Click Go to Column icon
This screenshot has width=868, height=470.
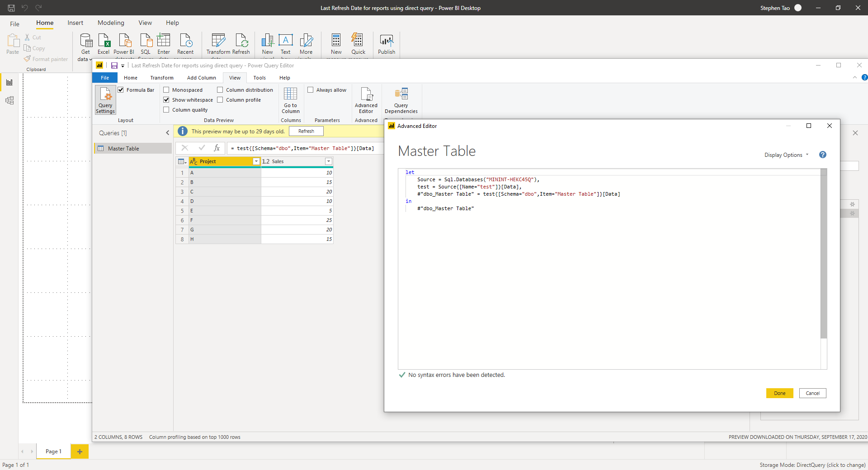(290, 100)
